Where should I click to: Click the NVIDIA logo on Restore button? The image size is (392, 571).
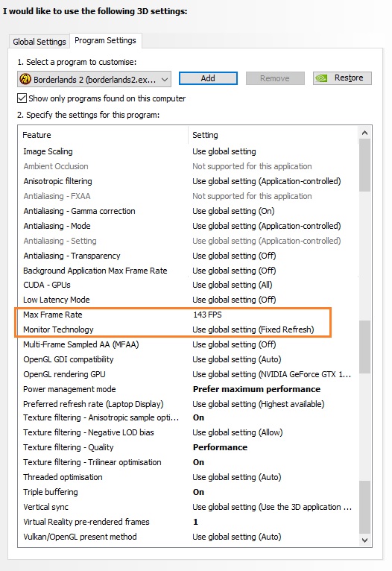click(322, 78)
